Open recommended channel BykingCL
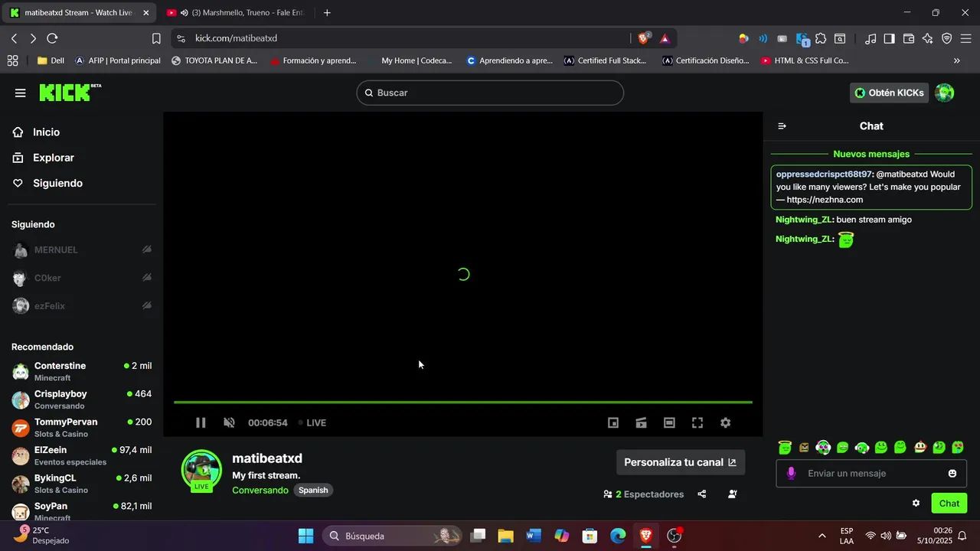Image resolution: width=980 pixels, height=551 pixels. [x=82, y=484]
